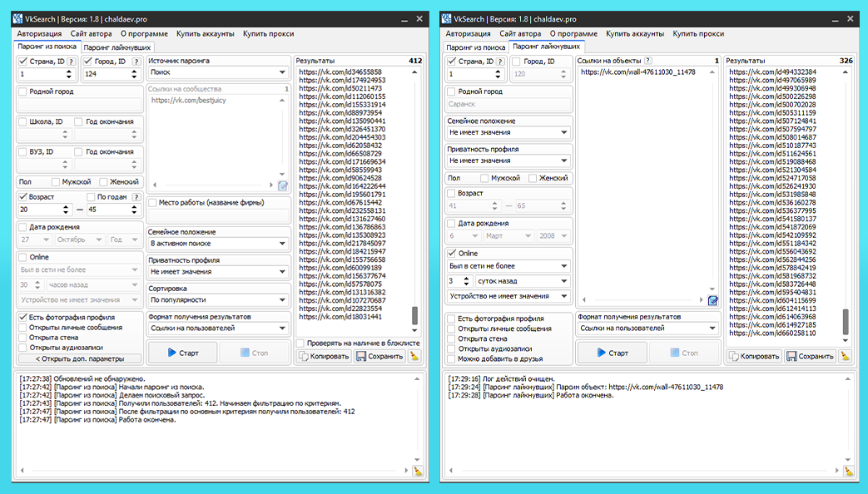
Task: Click the results list scrollbar in left window
Action: click(x=414, y=316)
